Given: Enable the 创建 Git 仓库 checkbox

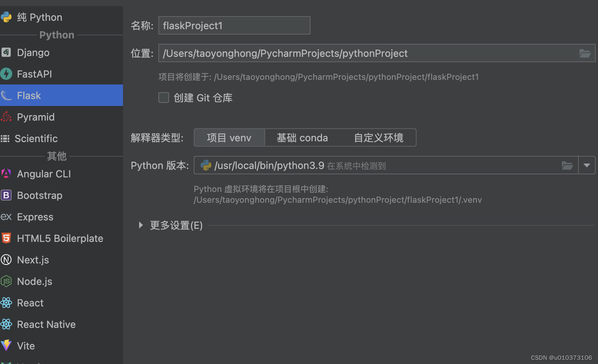Looking at the screenshot, I should tap(164, 98).
